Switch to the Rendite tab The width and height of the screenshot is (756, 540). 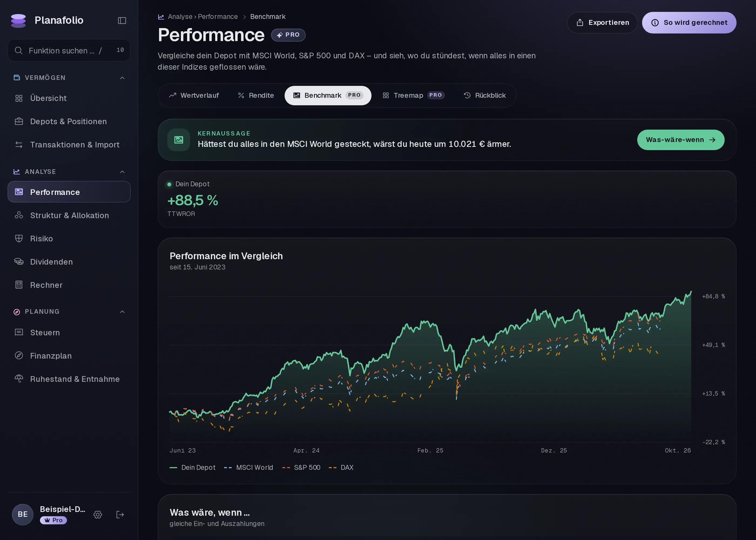[256, 95]
